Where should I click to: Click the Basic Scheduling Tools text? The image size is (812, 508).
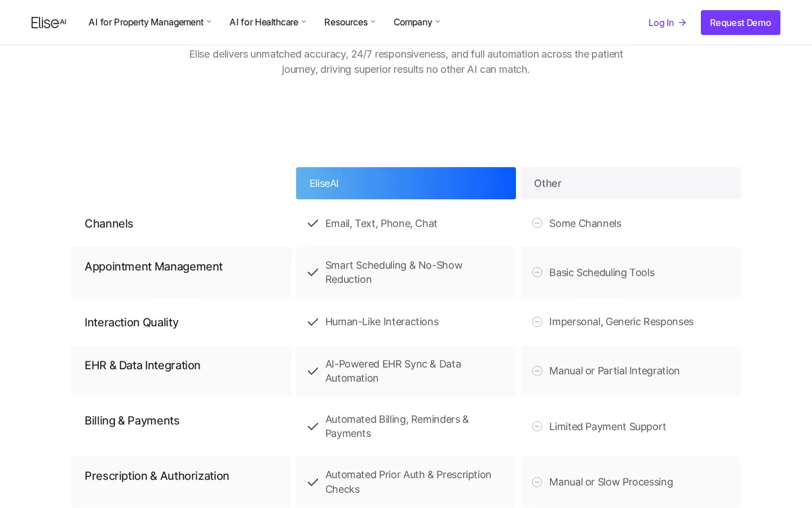(602, 273)
